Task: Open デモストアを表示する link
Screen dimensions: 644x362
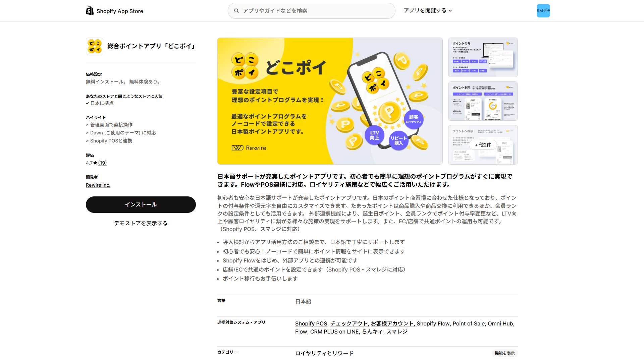Action: tap(141, 223)
